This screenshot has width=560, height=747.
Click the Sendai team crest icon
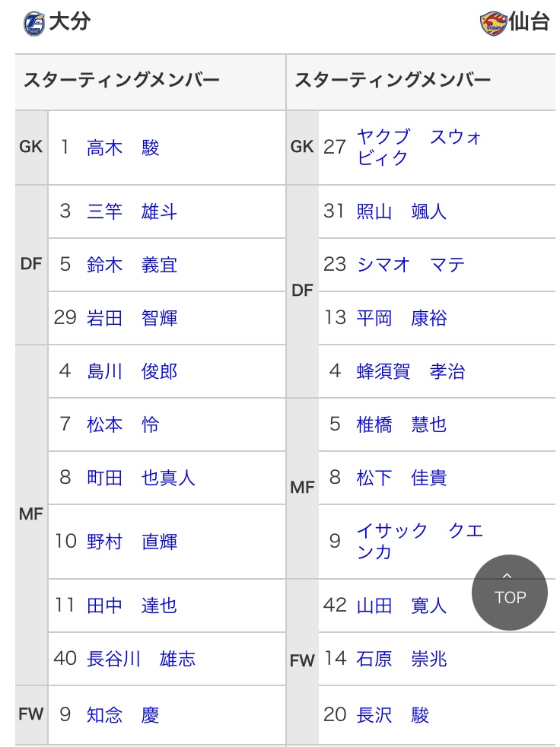coord(492,23)
